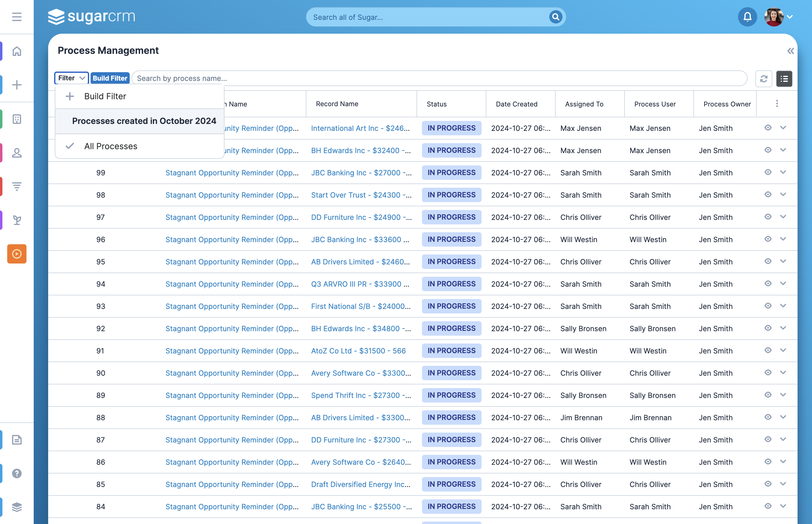Click the sidebar plus quick-create icon
This screenshot has width=812, height=524.
click(17, 85)
